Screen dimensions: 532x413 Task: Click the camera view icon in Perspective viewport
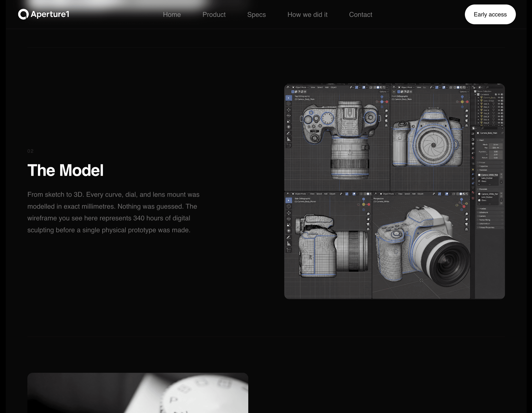[466, 224]
